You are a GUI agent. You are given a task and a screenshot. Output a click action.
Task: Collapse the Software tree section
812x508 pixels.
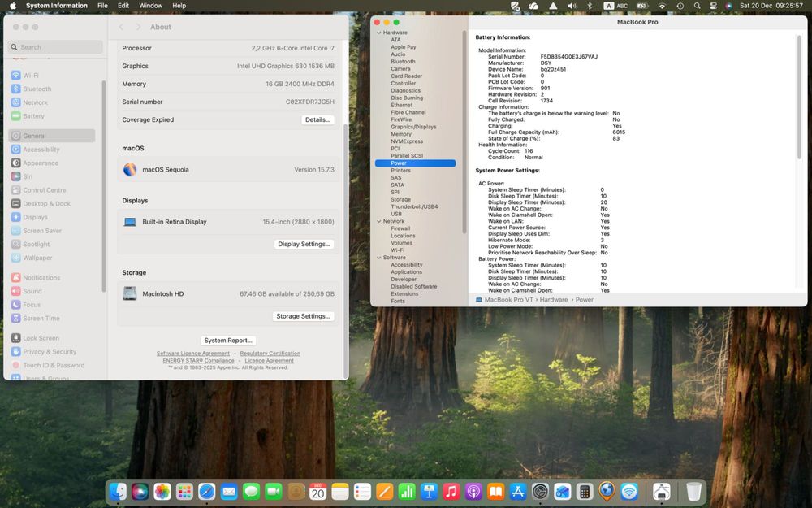tap(378, 258)
